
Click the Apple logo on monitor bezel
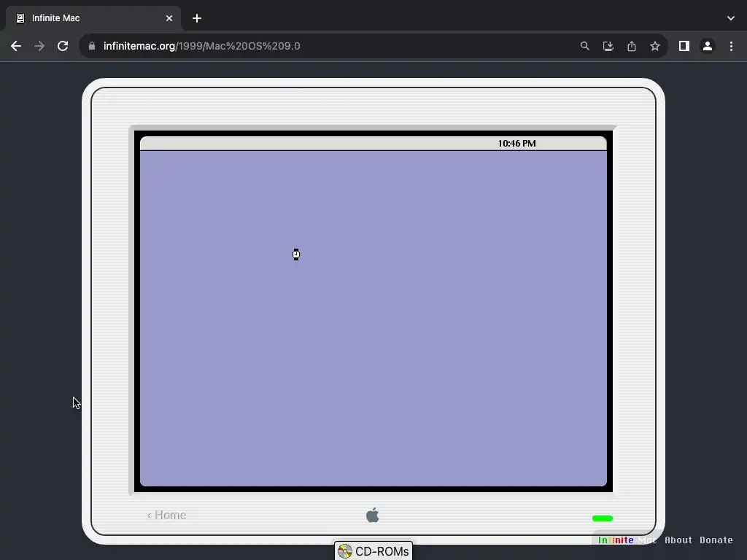[x=373, y=515]
